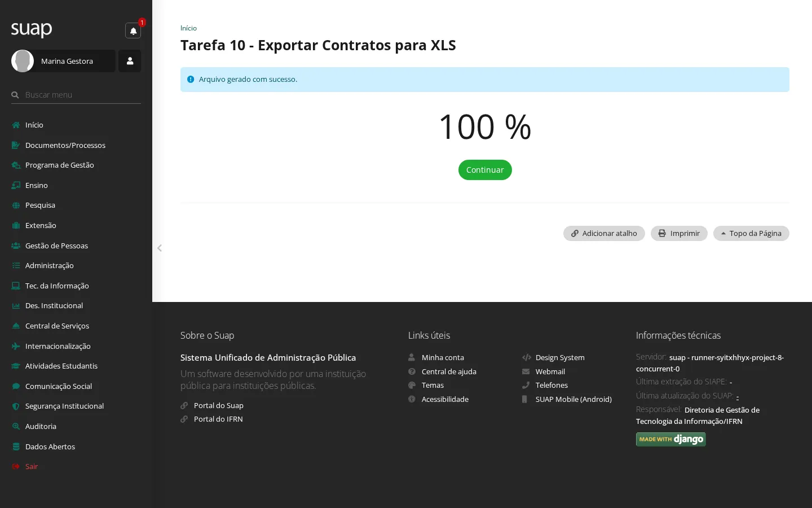
Task: Open the Design System footer link
Action: tap(560, 358)
